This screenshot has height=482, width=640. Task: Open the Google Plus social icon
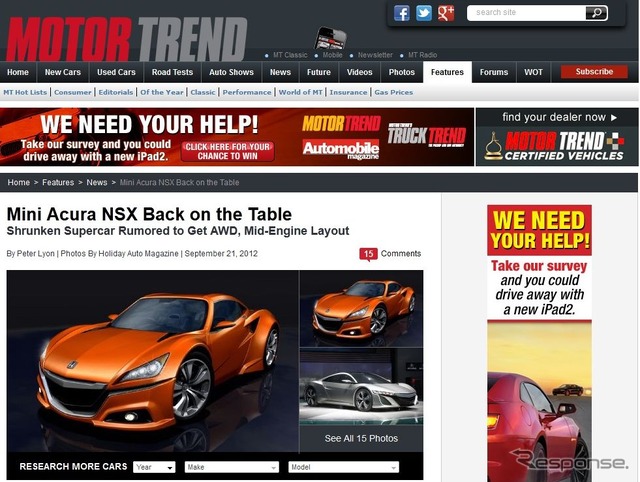tap(446, 13)
